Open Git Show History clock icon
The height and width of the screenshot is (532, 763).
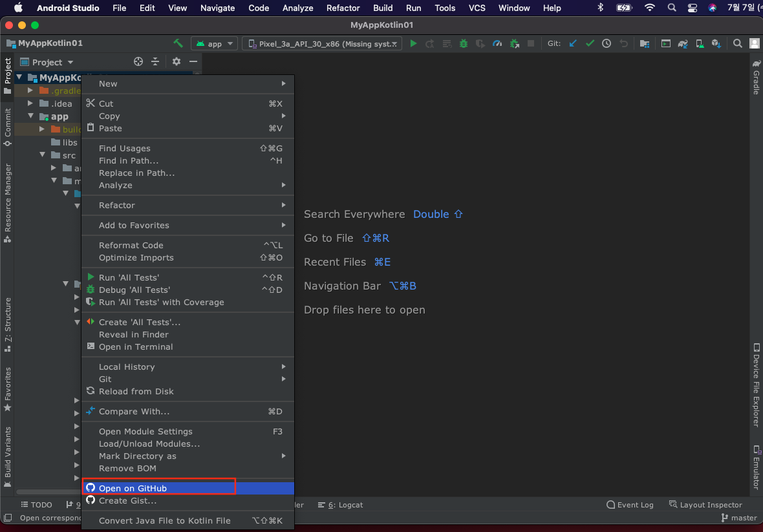[607, 43]
